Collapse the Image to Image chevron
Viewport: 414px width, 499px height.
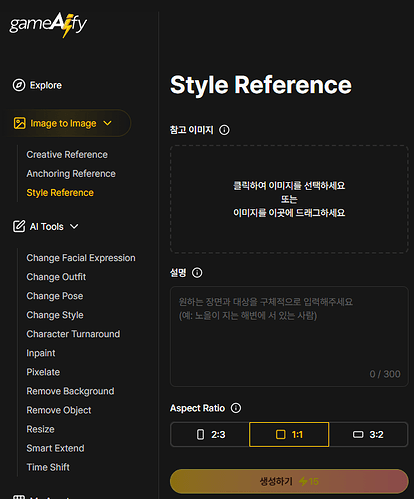[107, 123]
